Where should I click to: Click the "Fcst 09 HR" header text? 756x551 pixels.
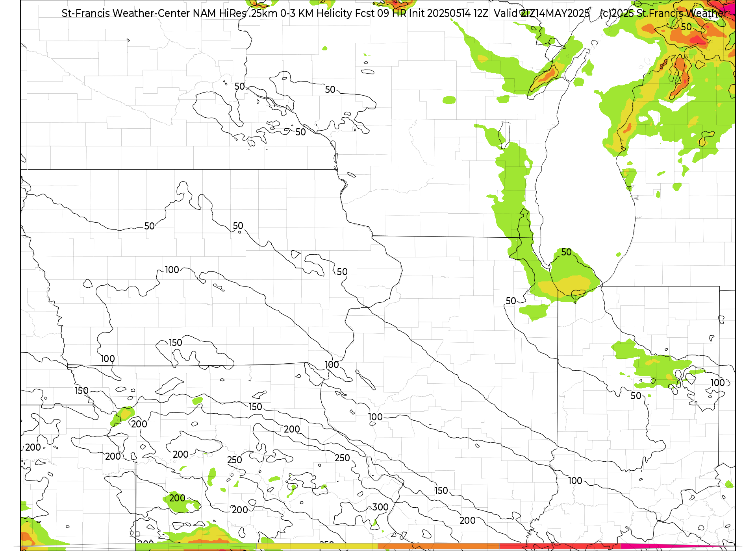pyautogui.click(x=380, y=13)
